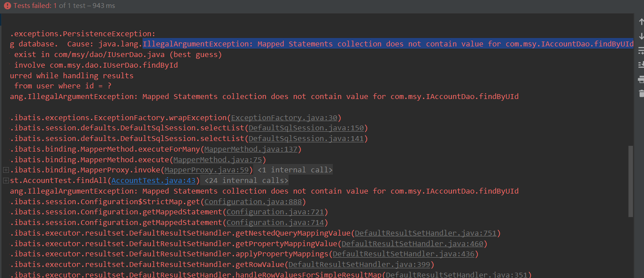
Task: Click the down-arrow stack trace navigation icon
Action: pos(641,36)
